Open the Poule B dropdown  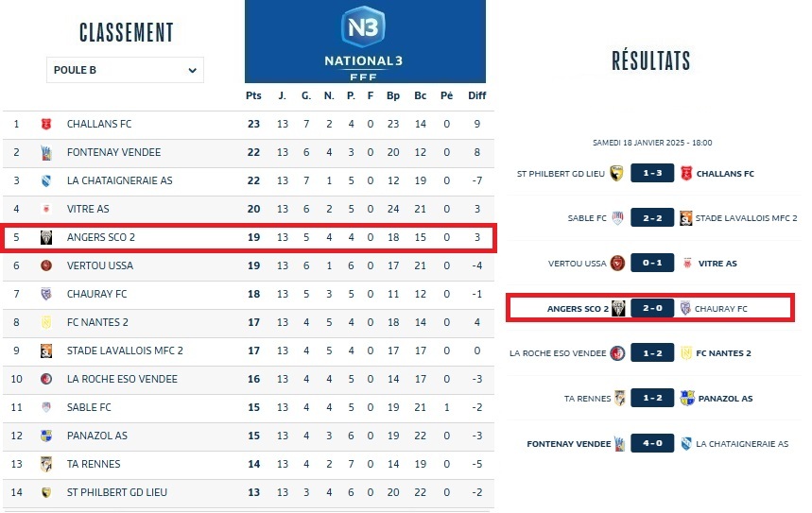point(125,70)
